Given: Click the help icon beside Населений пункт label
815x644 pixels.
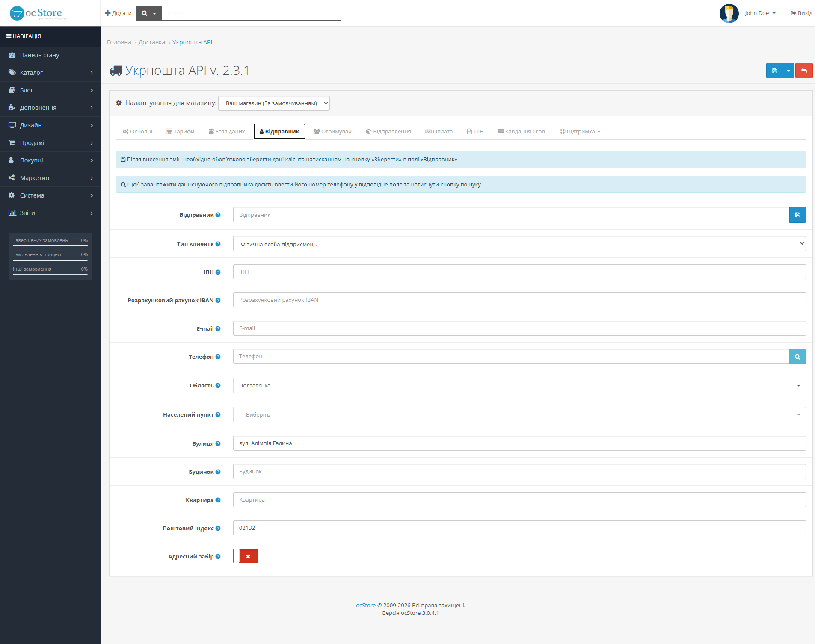Looking at the screenshot, I should point(218,414).
